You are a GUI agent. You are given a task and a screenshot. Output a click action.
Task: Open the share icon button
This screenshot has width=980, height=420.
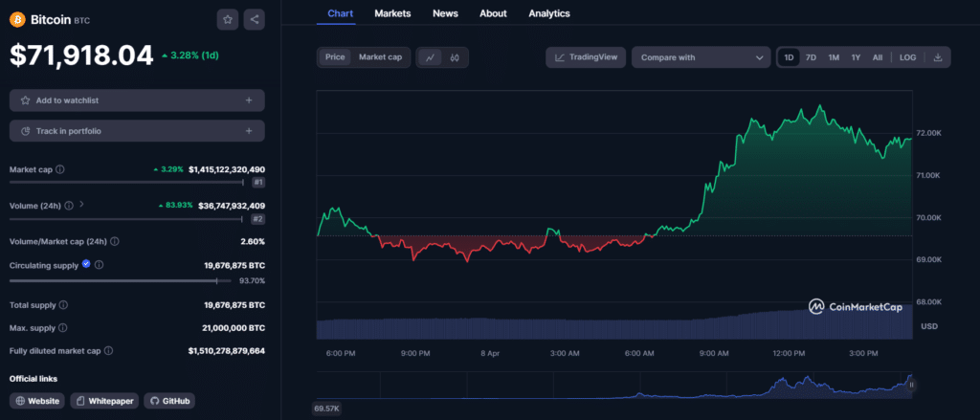click(255, 19)
